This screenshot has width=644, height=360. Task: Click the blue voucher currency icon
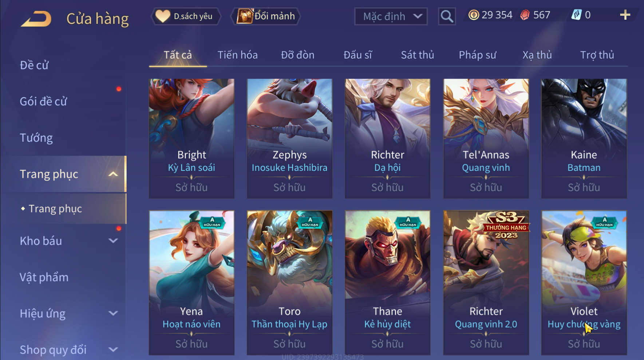[x=576, y=15]
